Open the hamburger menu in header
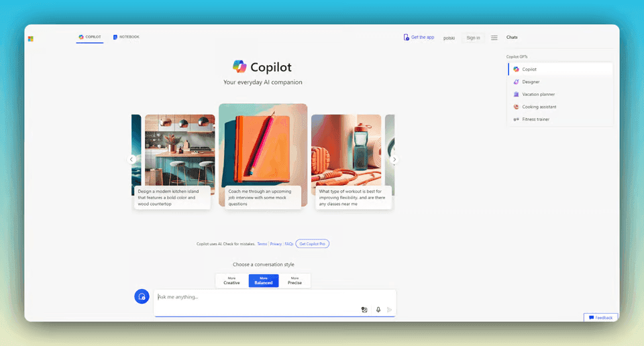The height and width of the screenshot is (346, 644). click(x=494, y=38)
